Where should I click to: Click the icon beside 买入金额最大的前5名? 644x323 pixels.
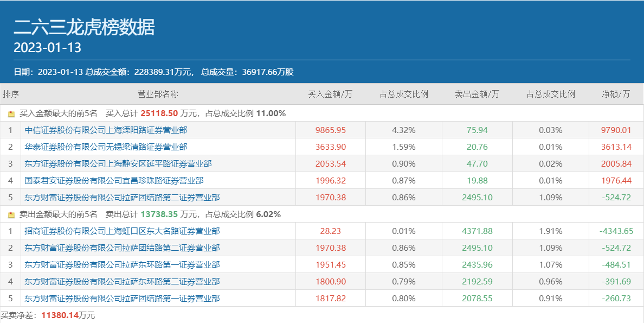coord(11,114)
